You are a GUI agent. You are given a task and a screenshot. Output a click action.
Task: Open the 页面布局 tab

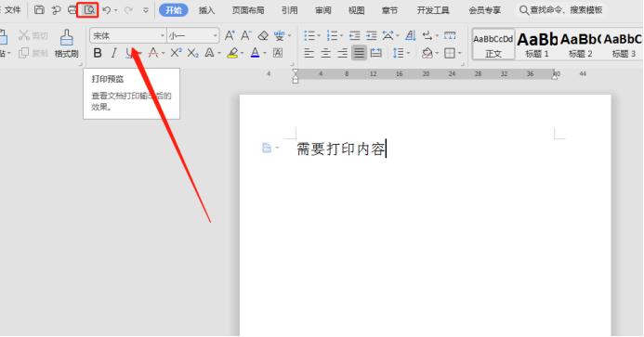(248, 10)
